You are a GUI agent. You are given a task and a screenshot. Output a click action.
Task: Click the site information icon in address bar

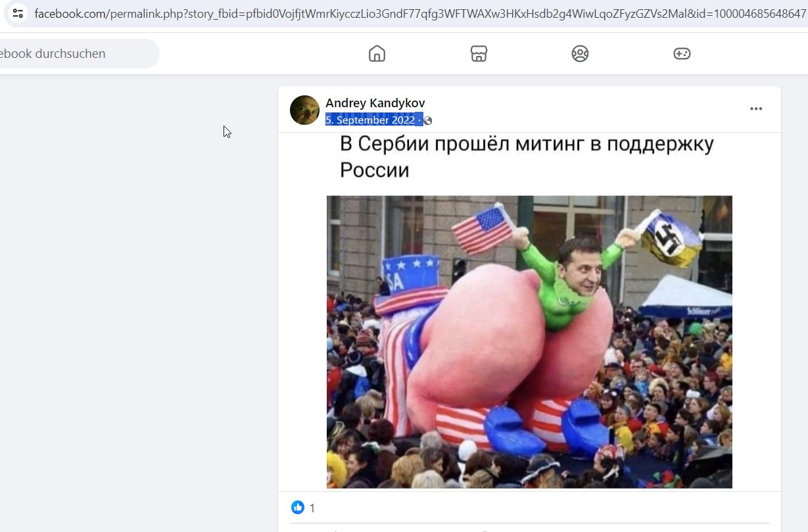coord(18,13)
